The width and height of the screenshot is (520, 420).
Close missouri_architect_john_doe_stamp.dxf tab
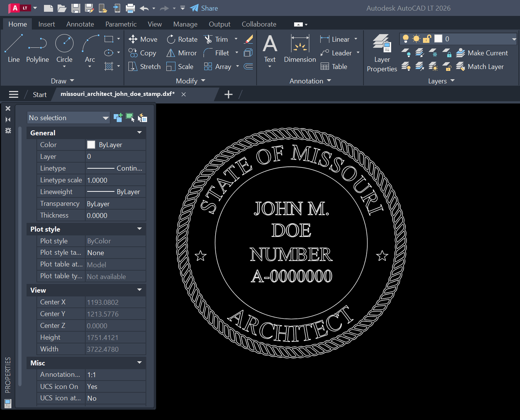[183, 94]
